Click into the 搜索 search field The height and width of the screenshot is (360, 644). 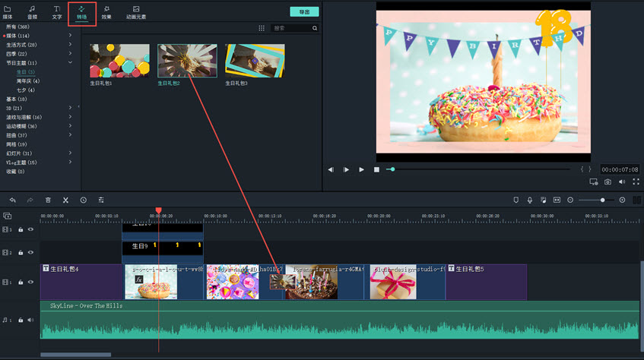coord(290,28)
